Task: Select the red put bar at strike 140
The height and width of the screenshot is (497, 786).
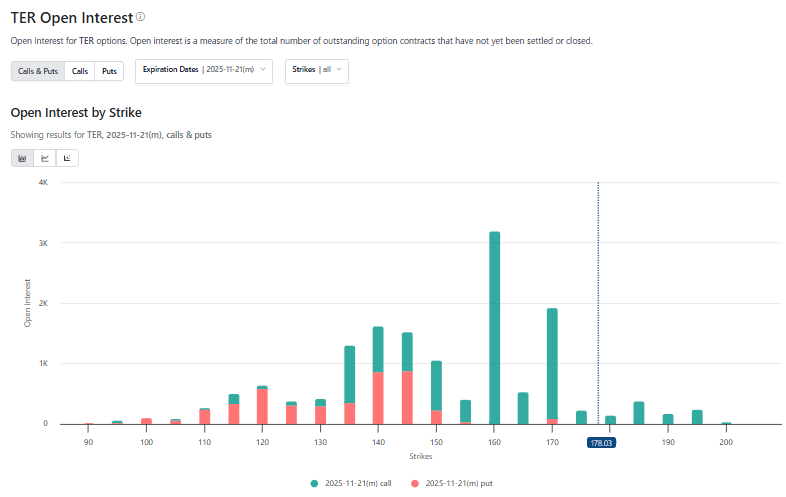Action: [378, 397]
